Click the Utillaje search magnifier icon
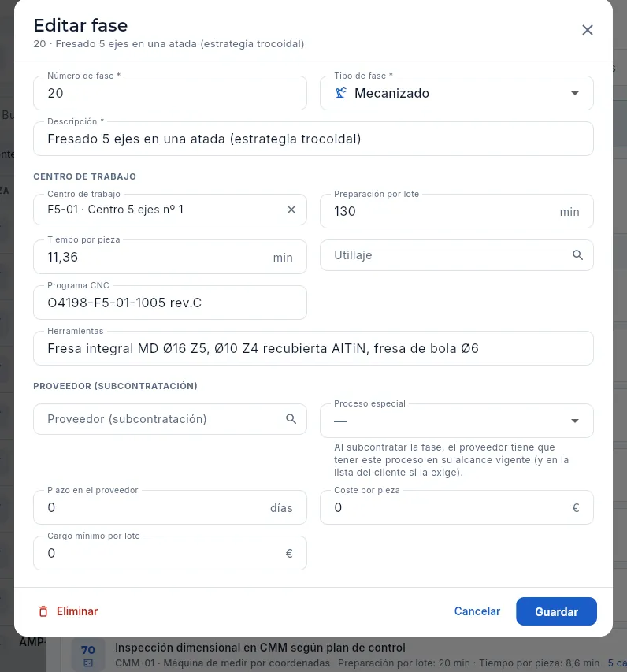Viewport: 627px width, 672px height. tap(577, 255)
